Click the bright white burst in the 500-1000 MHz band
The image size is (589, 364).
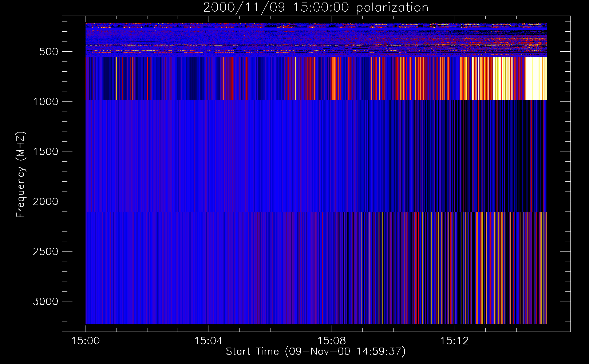536,78
